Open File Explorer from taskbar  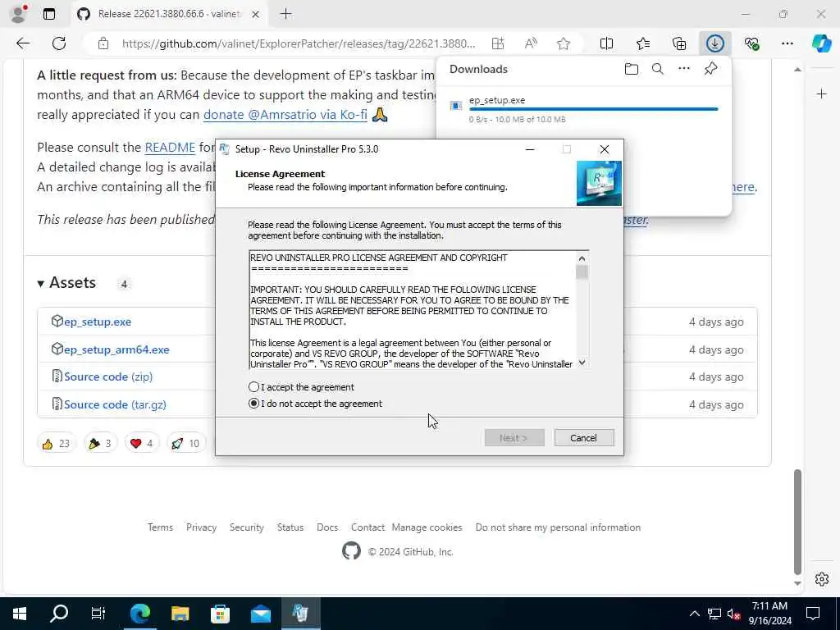click(180, 614)
